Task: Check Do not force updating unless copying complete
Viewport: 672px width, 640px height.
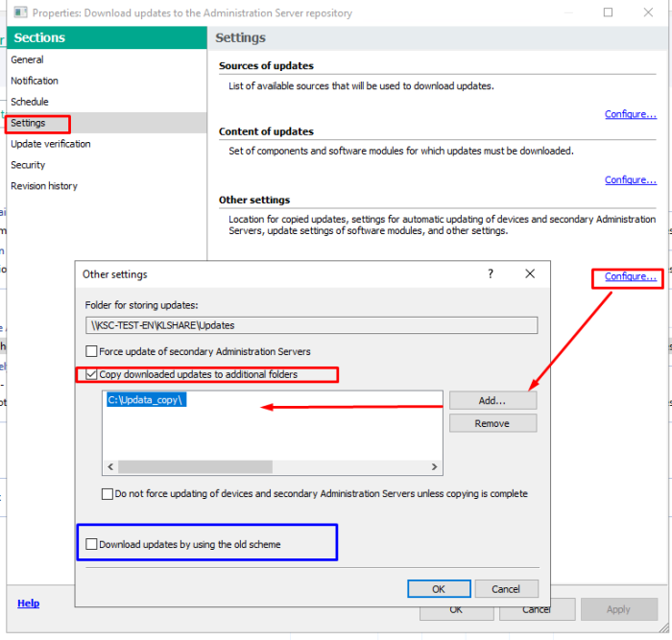Action: tap(108, 494)
